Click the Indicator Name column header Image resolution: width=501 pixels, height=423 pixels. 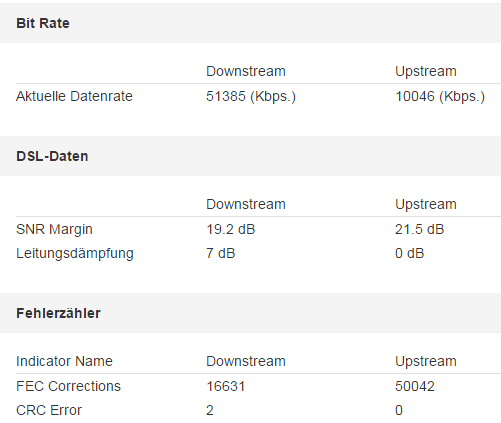click(x=64, y=361)
